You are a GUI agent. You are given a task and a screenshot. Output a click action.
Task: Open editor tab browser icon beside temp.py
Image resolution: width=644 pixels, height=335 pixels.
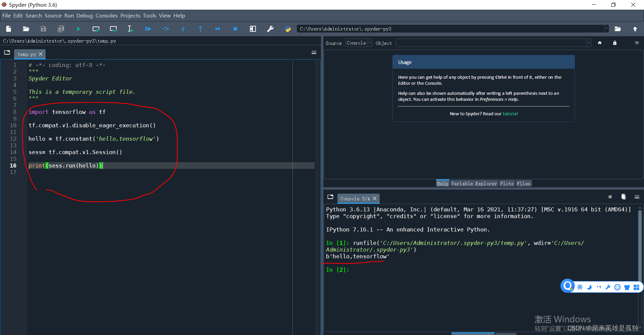(7, 53)
